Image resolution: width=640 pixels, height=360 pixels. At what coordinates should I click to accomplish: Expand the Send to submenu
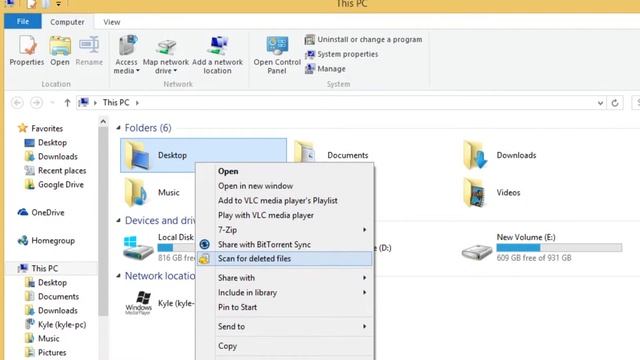(284, 326)
